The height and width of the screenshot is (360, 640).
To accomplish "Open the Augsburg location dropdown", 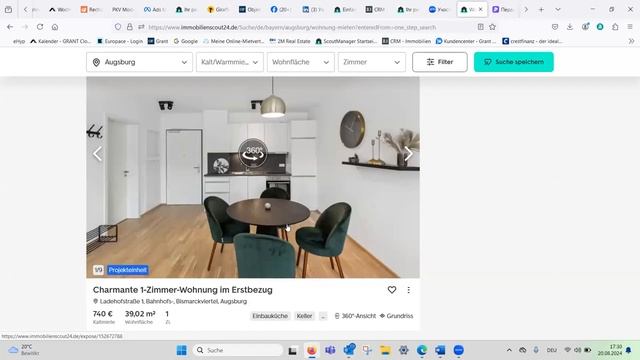I will point(139,62).
